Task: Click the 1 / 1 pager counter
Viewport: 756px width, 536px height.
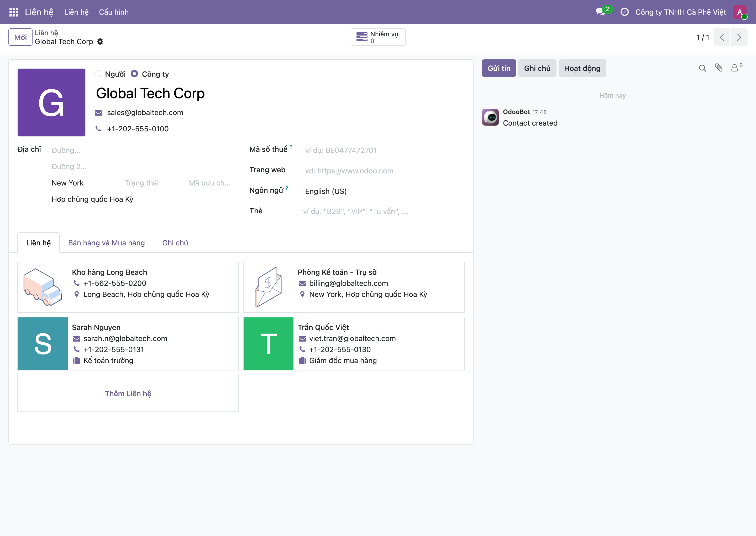Action: click(x=703, y=37)
